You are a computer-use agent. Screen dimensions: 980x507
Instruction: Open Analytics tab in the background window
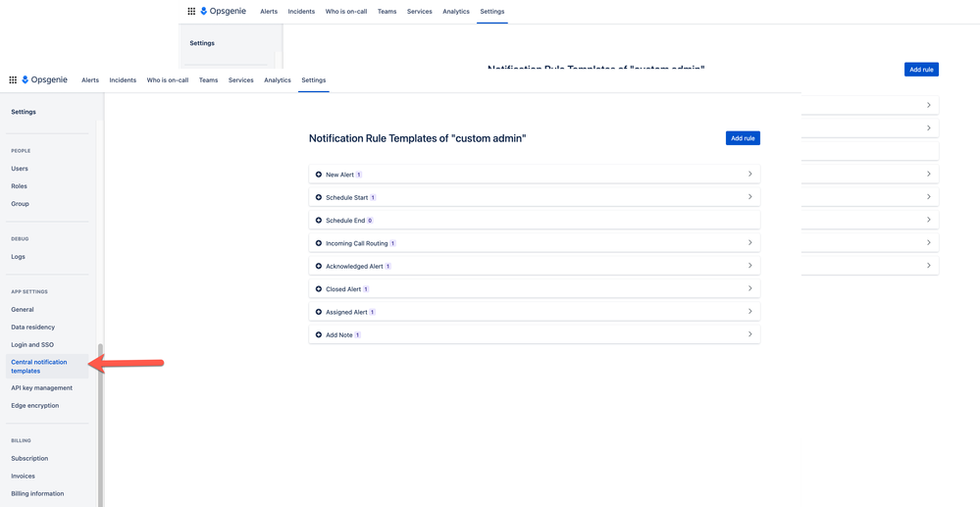pyautogui.click(x=456, y=11)
